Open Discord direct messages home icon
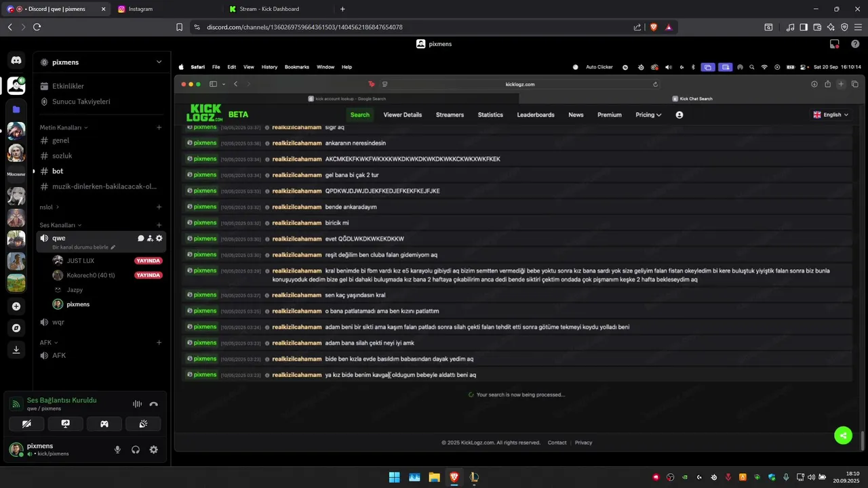 click(16, 60)
